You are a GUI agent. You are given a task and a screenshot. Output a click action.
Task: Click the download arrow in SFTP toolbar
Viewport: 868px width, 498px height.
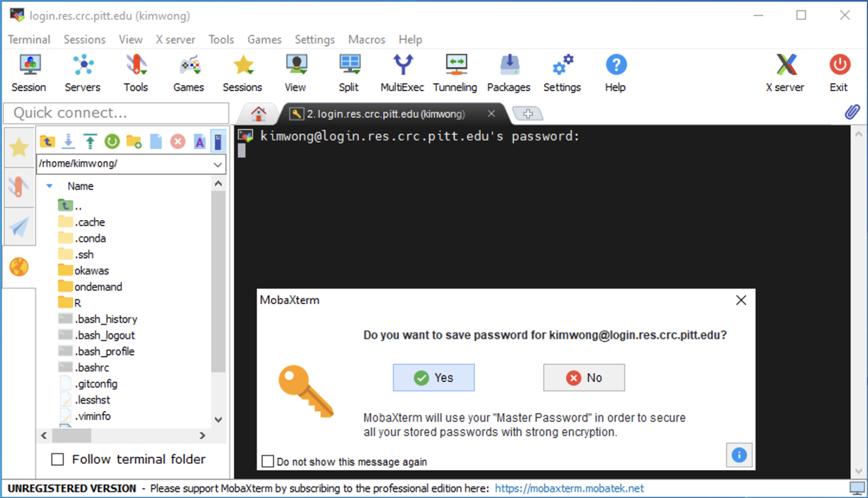[68, 141]
